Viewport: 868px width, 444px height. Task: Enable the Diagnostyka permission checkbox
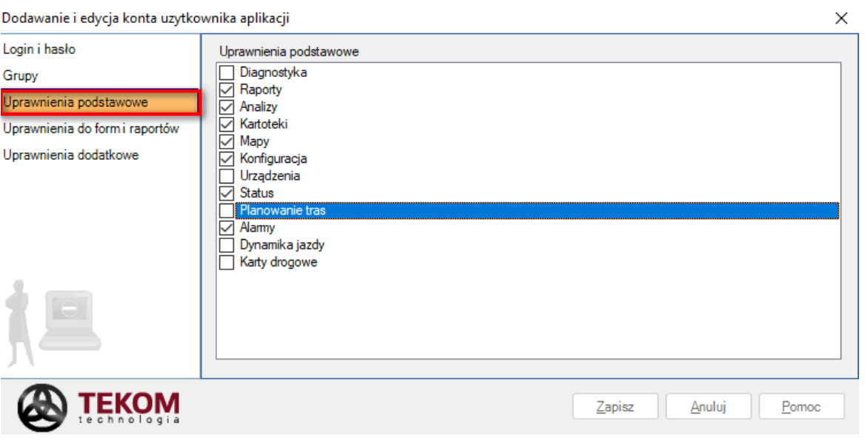tap(227, 73)
